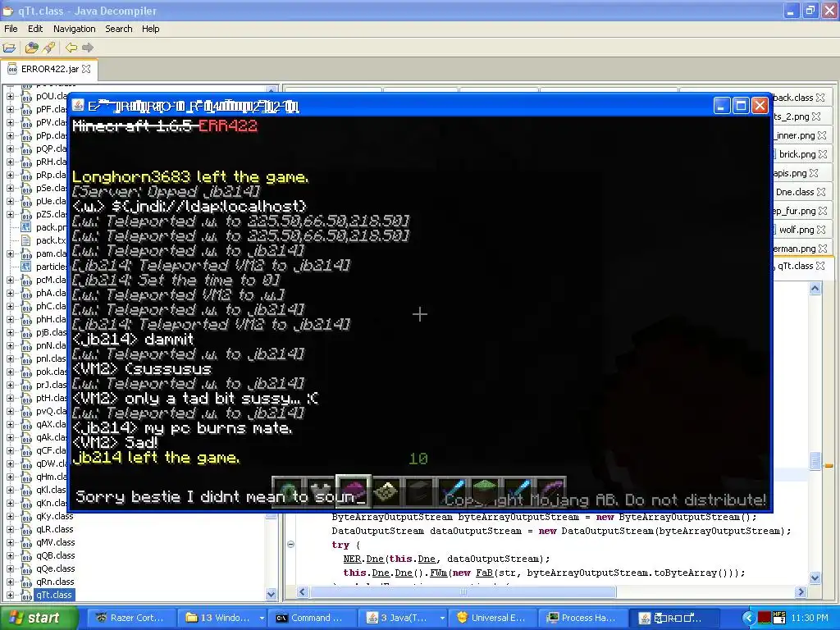Collapse the try block in the code editor
Image resolution: width=840 pixels, height=630 pixels.
pyautogui.click(x=291, y=545)
